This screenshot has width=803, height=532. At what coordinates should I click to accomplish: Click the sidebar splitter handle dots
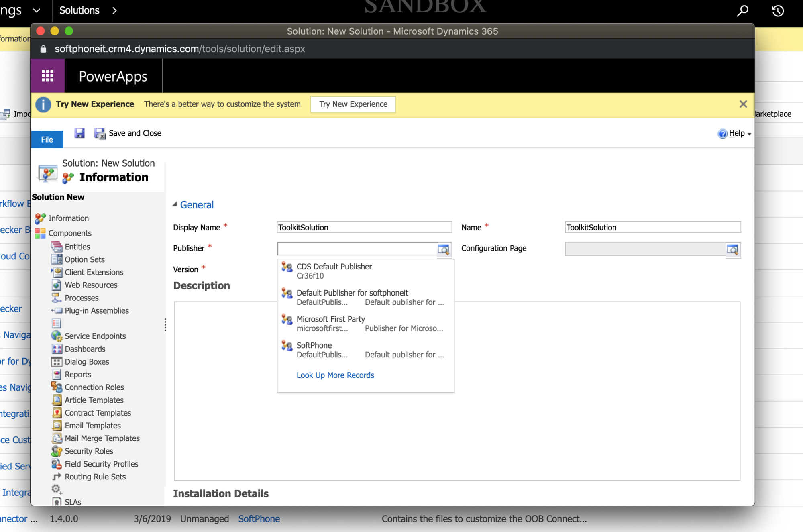[x=165, y=324]
